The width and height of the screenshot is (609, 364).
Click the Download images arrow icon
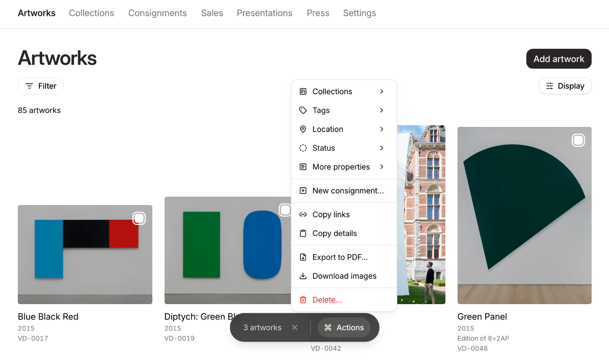pyautogui.click(x=303, y=276)
